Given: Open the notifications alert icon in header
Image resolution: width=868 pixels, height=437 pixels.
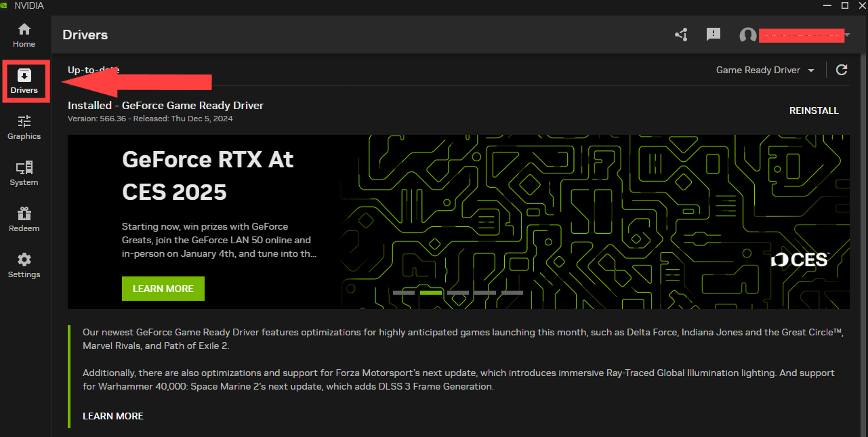Looking at the screenshot, I should click(x=713, y=35).
